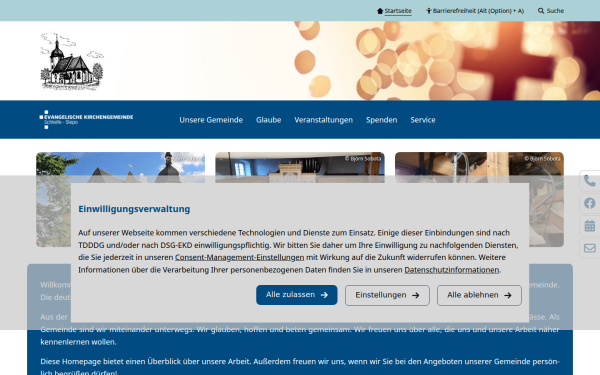Open the Service menu

pos(423,120)
